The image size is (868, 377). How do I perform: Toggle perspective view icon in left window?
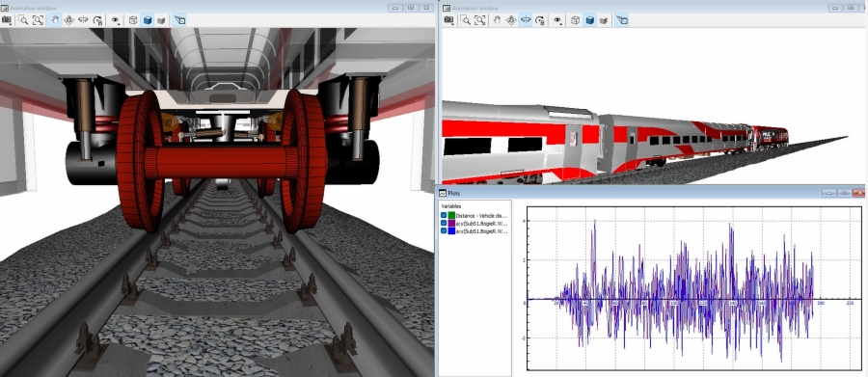pos(179,20)
